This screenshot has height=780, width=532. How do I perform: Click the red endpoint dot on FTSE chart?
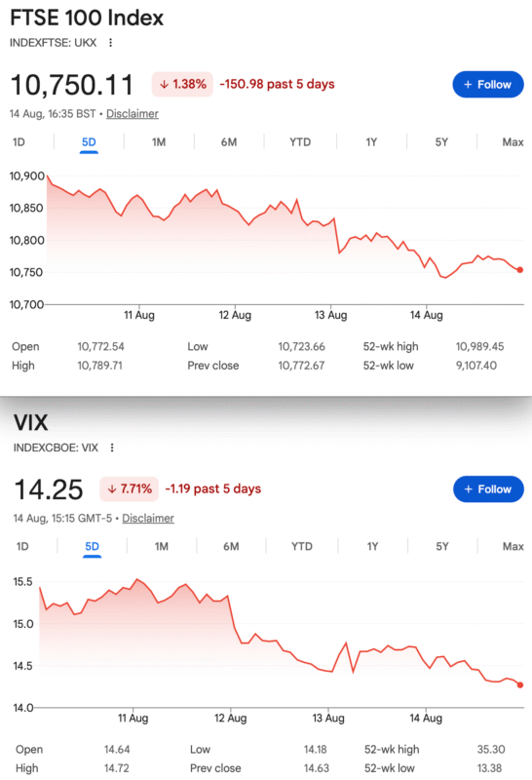pyautogui.click(x=520, y=270)
